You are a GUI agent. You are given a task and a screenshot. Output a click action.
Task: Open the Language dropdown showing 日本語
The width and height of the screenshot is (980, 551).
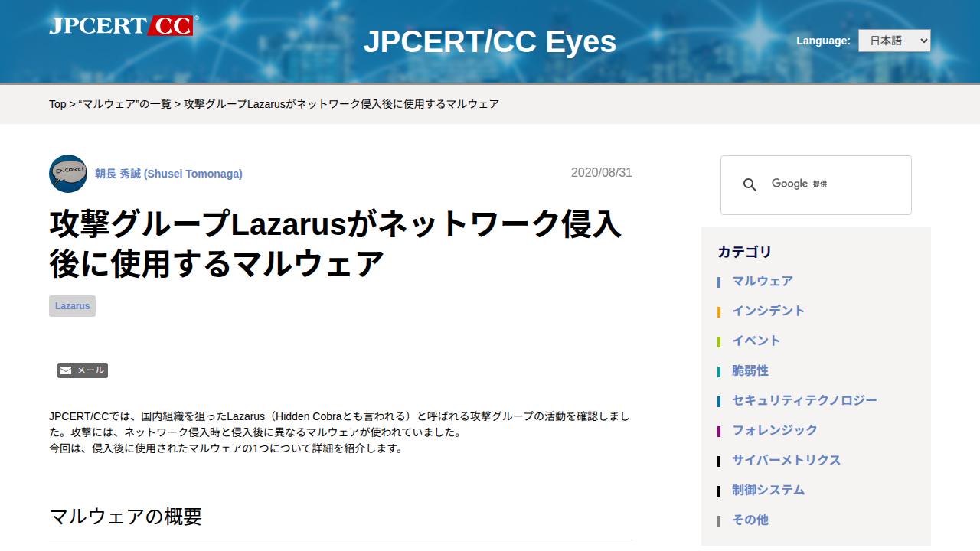pos(894,41)
